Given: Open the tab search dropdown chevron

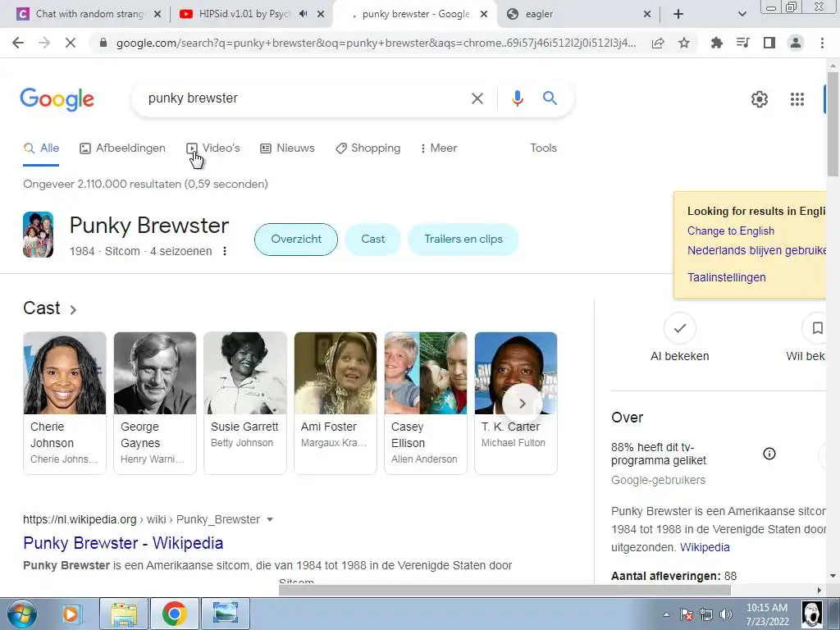Looking at the screenshot, I should click(742, 14).
